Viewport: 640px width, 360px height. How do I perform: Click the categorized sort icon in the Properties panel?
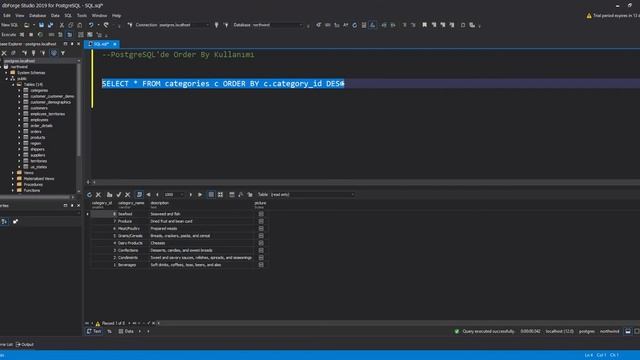pos(4,221)
